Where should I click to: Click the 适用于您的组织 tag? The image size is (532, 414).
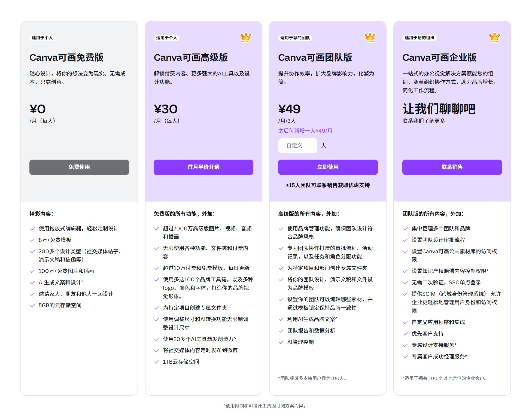tap(419, 38)
